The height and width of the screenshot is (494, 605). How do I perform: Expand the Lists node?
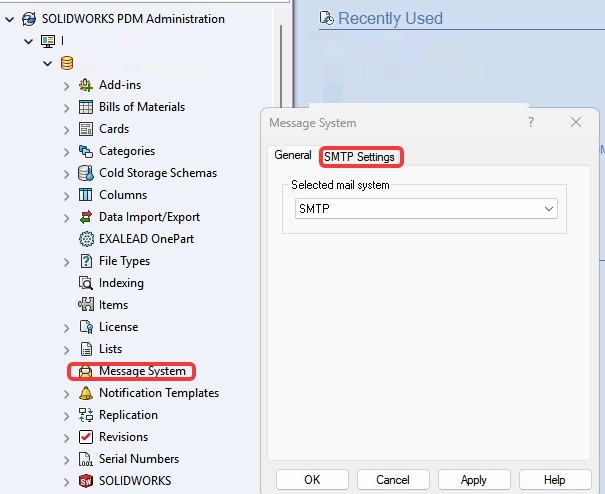click(x=67, y=350)
